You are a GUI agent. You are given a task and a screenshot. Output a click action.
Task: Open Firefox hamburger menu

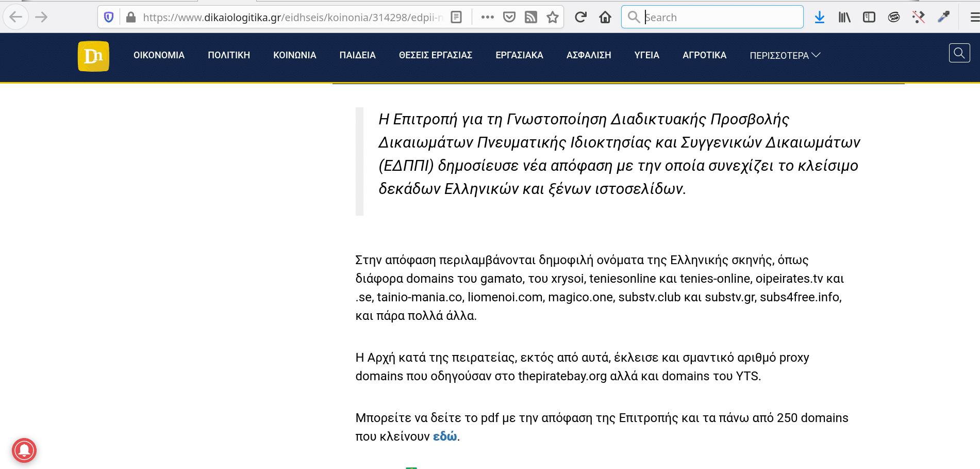tap(974, 18)
